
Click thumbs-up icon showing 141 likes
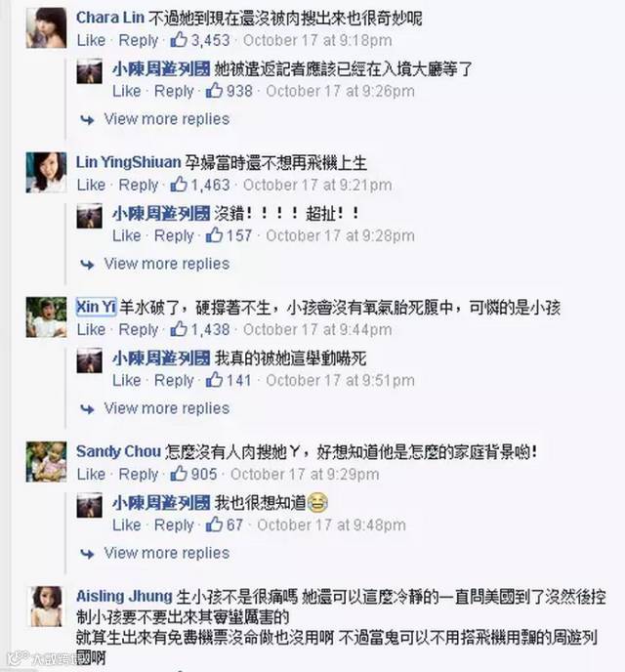tap(214, 379)
